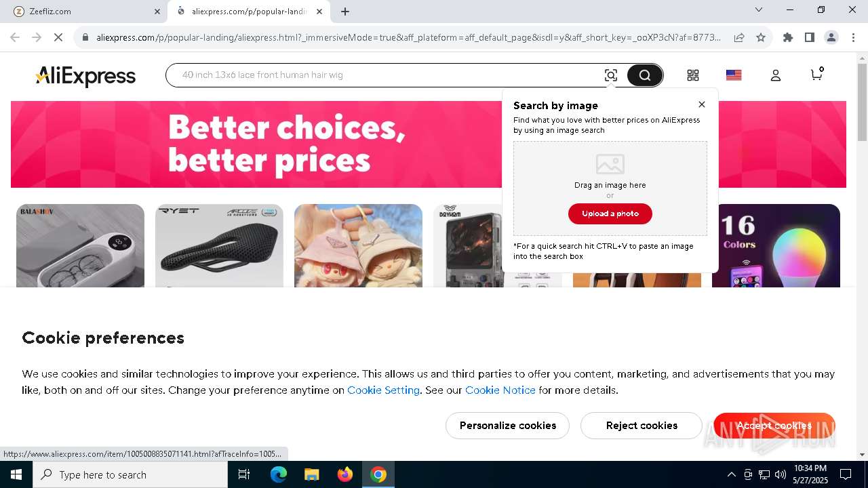Open a new browser tab
This screenshot has height=488, width=868.
point(345,11)
